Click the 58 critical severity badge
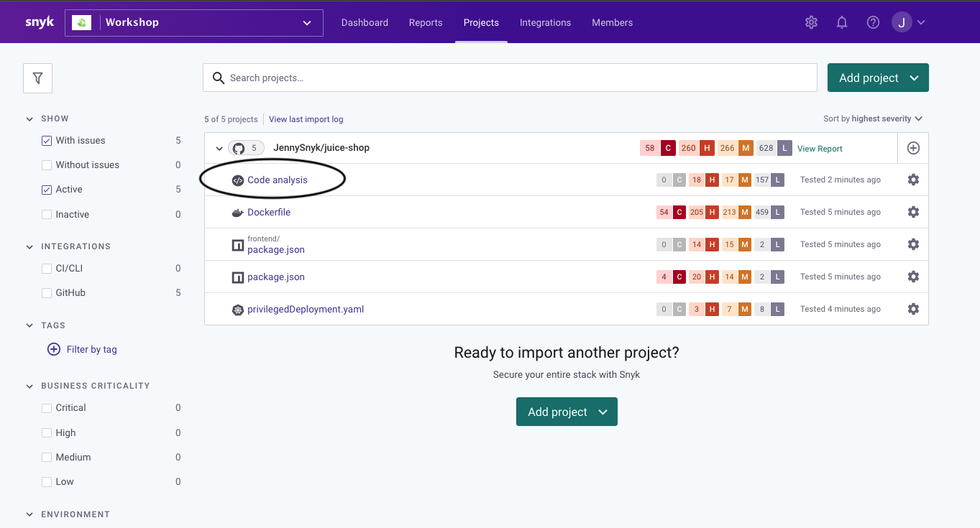 point(657,148)
